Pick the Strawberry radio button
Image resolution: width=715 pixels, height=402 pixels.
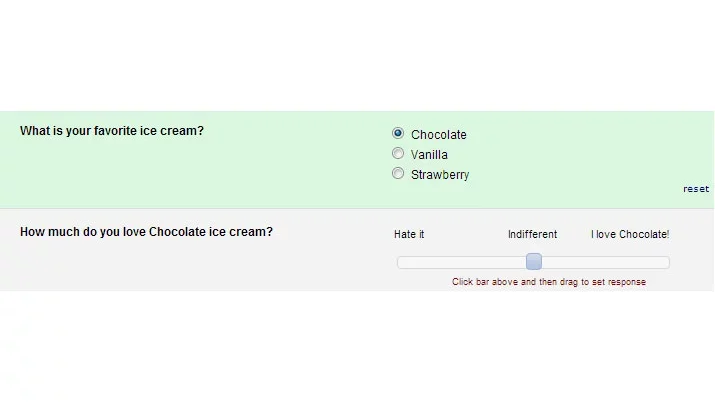tap(398, 174)
